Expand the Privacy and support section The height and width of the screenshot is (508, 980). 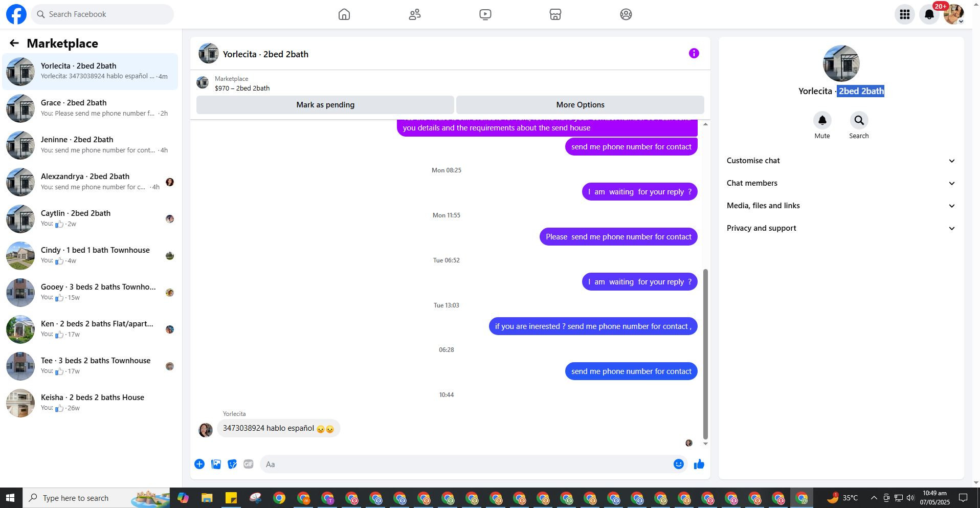841,228
